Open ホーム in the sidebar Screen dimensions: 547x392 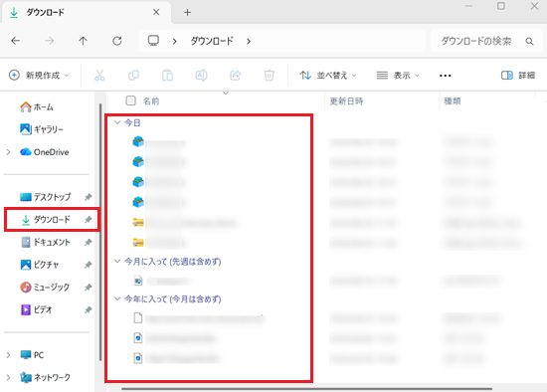[x=37, y=106]
